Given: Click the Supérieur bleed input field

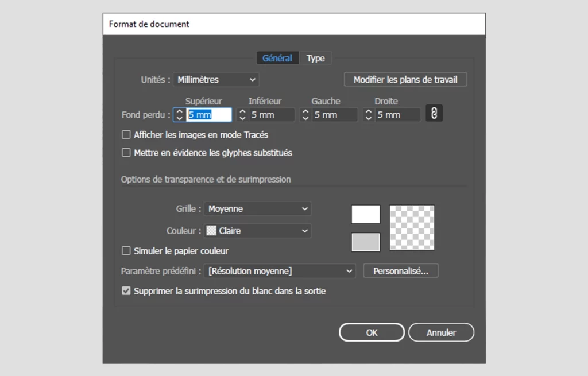Looking at the screenshot, I should 209,115.
